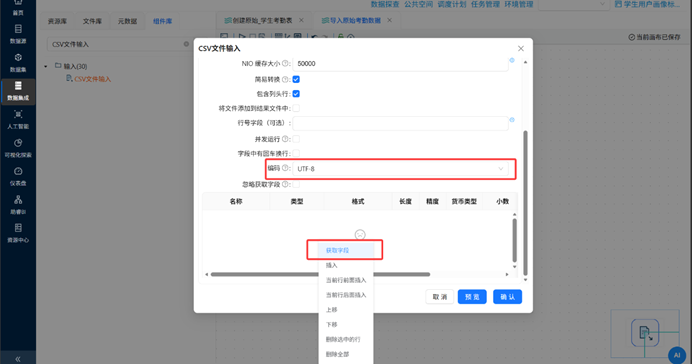Image resolution: width=692 pixels, height=364 pixels.
Task: Switch to the 创建原始_学生考勤表 canvas tab
Action: click(x=263, y=20)
